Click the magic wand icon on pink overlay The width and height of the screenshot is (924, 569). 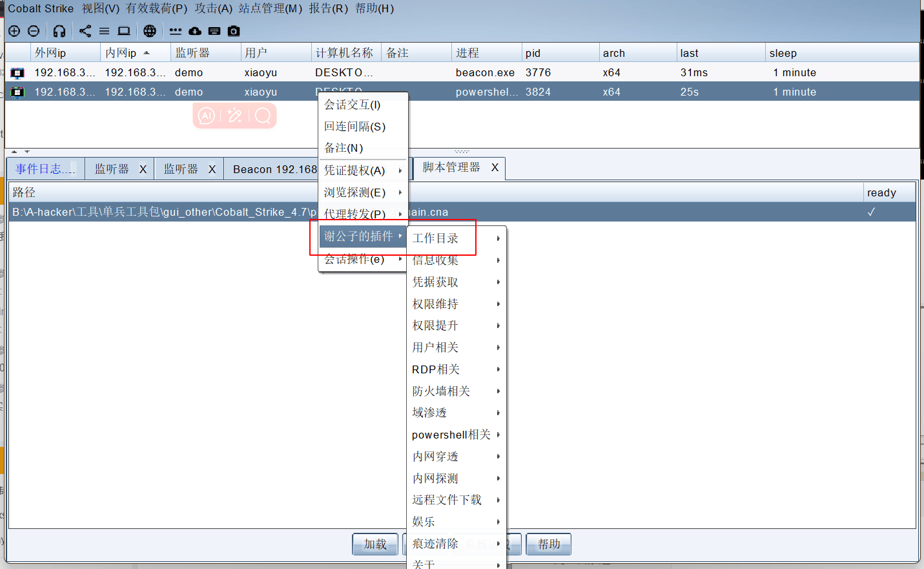[x=234, y=116]
